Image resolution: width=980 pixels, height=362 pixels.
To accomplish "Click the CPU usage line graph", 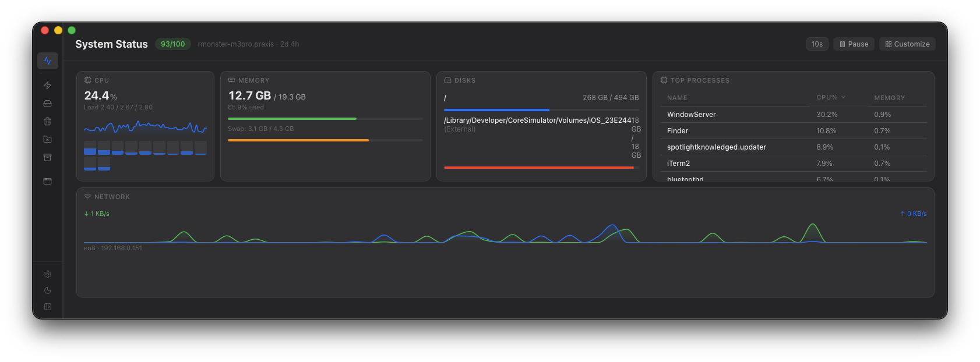I will click(145, 127).
